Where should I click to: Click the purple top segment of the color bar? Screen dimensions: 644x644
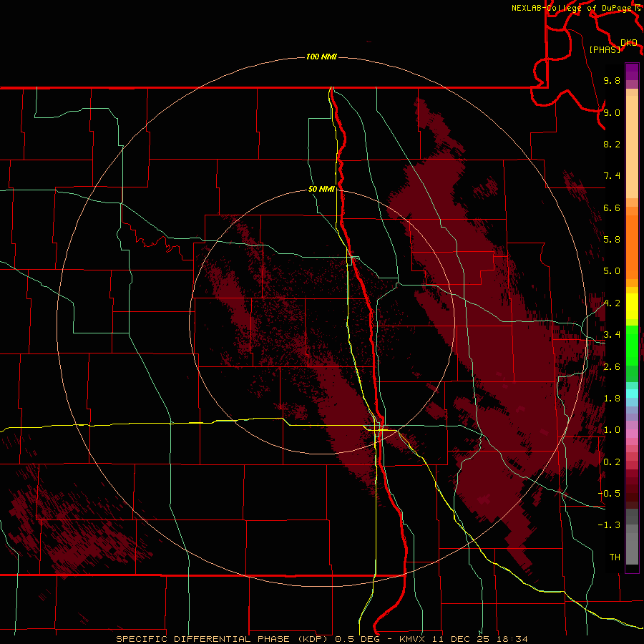(632, 72)
